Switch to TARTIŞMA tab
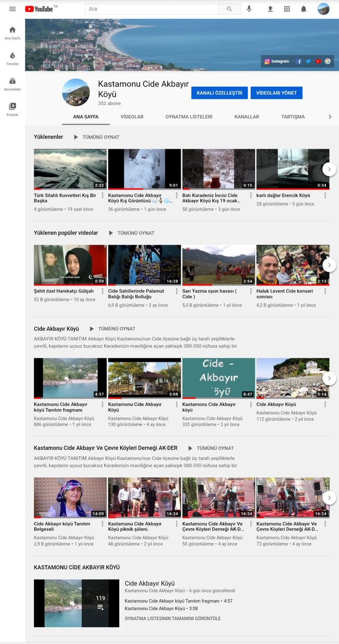Viewport: 339px width, 644px height. point(293,116)
